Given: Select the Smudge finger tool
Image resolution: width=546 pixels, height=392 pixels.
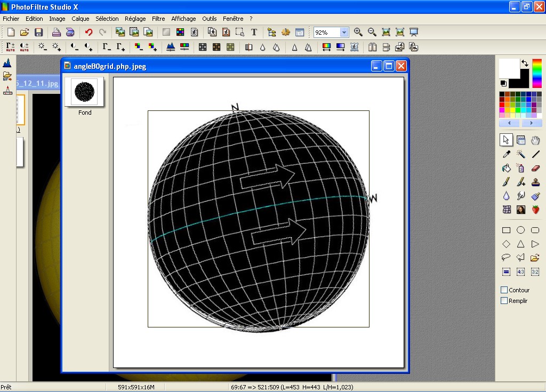Looking at the screenshot, I should 520,196.
